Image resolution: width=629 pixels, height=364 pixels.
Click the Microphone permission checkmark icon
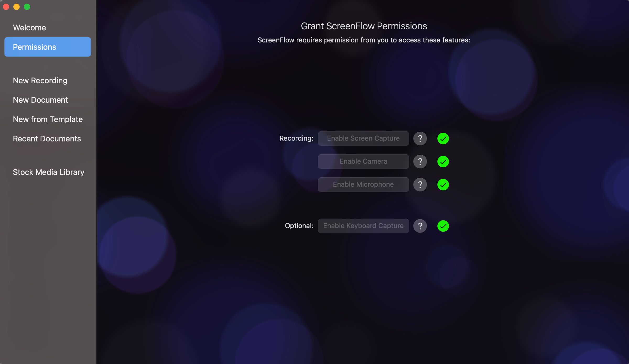point(443,184)
